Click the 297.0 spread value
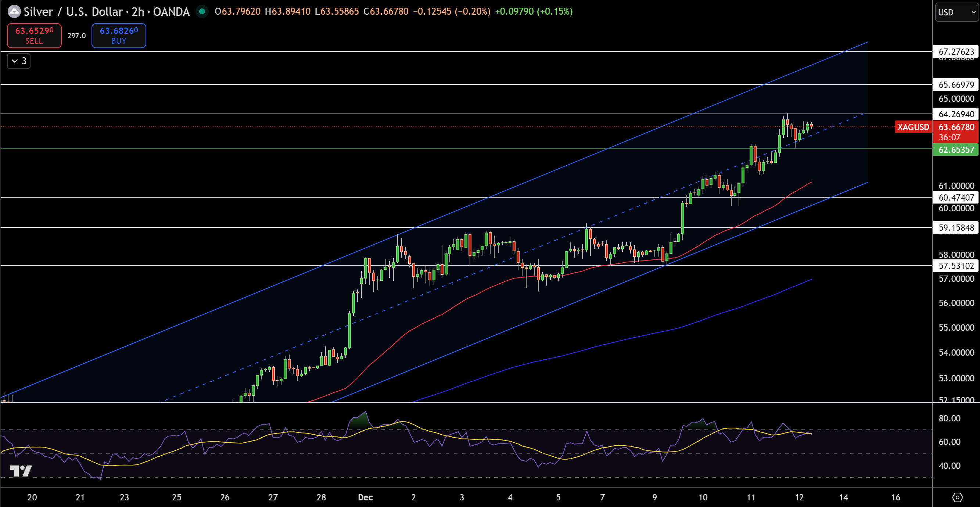The image size is (980, 507). click(x=76, y=35)
